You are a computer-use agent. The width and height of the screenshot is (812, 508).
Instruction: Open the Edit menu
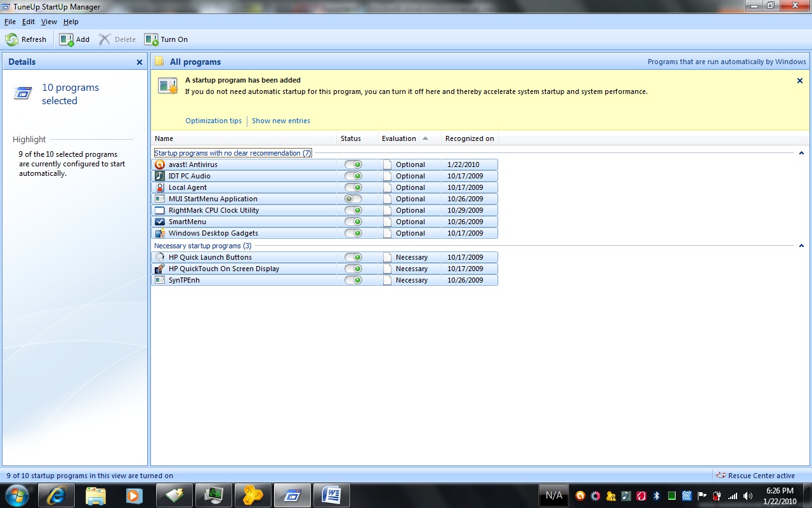click(x=29, y=22)
